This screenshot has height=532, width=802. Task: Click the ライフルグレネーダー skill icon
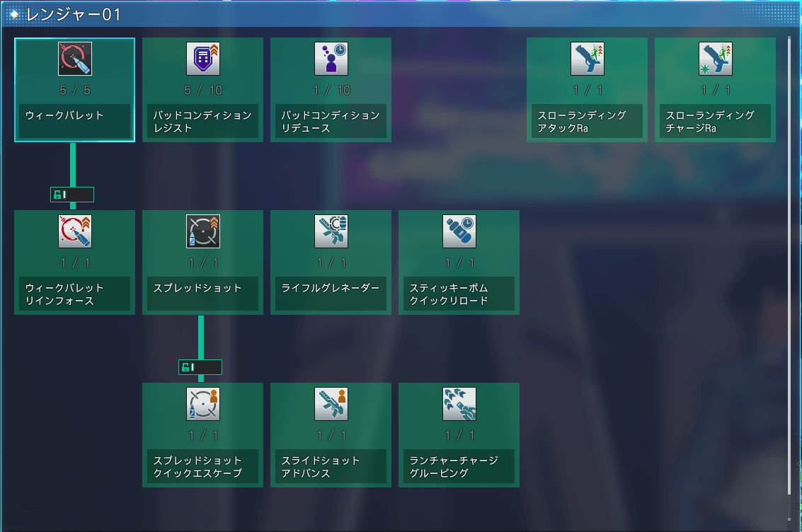pyautogui.click(x=331, y=231)
